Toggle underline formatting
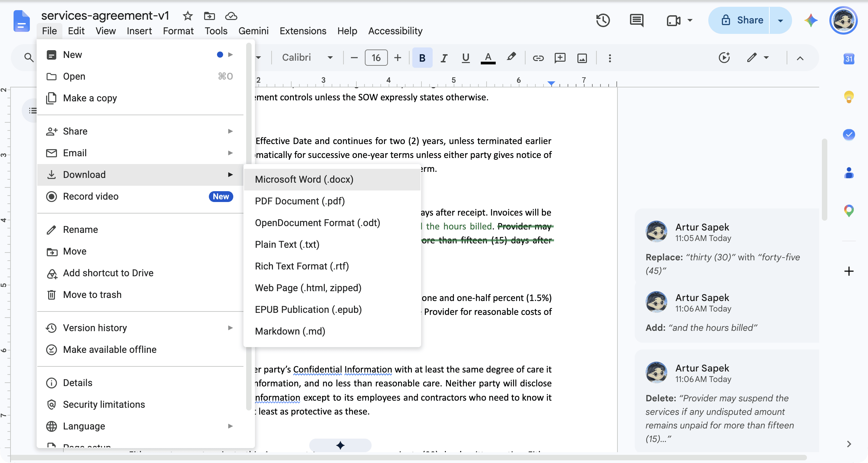This screenshot has height=463, width=868. point(466,58)
